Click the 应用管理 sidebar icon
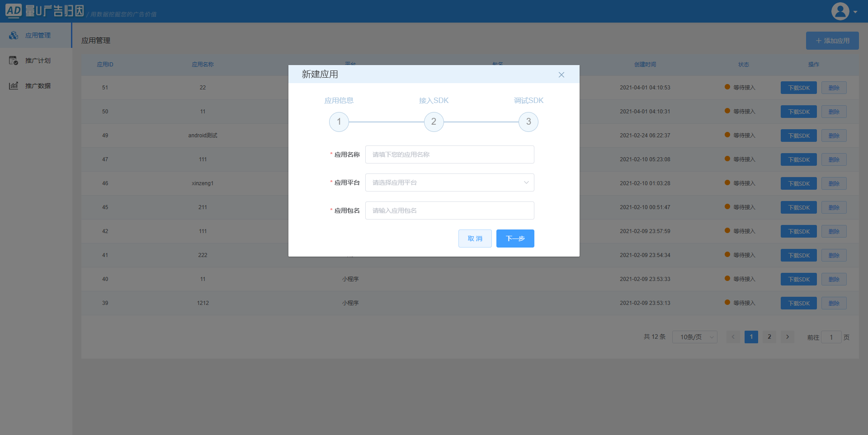The height and width of the screenshot is (435, 868). [14, 35]
